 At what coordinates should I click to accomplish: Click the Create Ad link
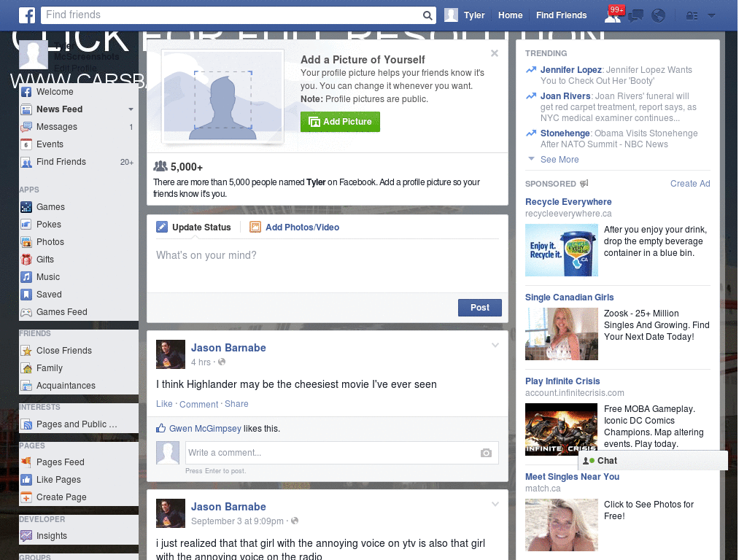[x=690, y=184]
